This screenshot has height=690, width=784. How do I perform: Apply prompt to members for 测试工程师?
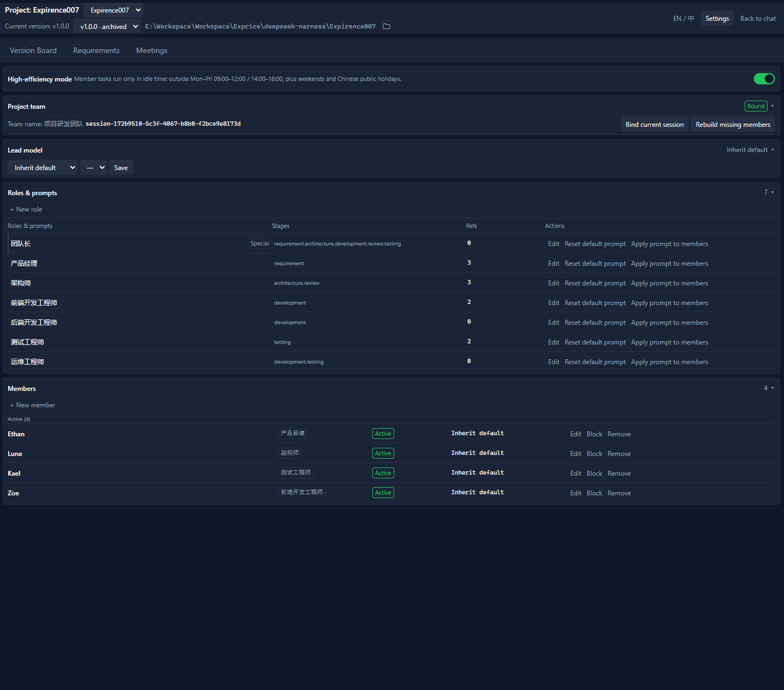coord(669,342)
